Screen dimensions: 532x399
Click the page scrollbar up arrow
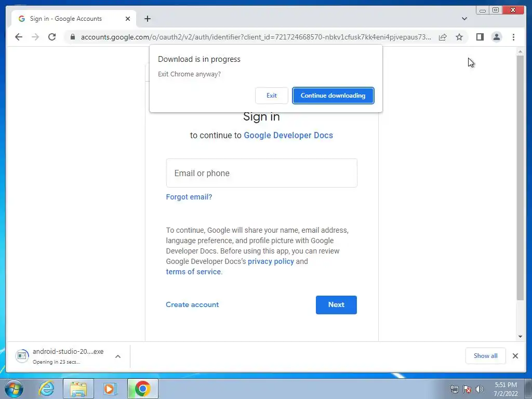point(520,51)
